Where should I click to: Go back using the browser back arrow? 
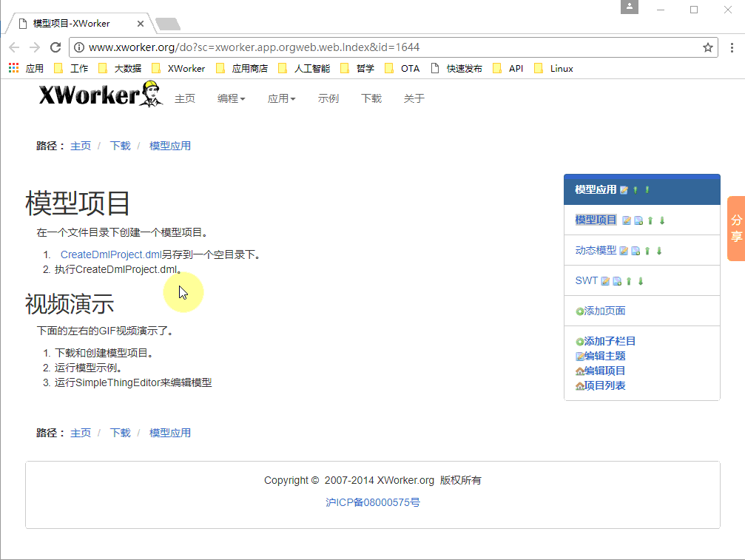click(14, 47)
